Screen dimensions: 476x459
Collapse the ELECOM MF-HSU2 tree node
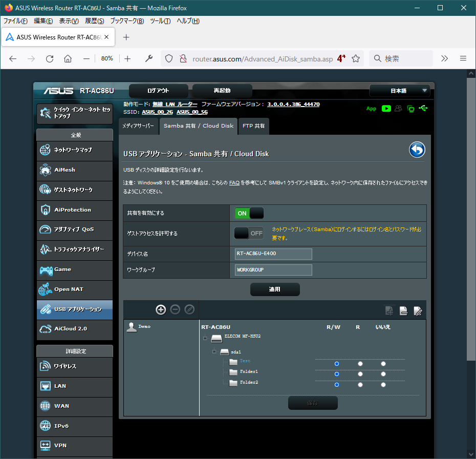pos(205,338)
